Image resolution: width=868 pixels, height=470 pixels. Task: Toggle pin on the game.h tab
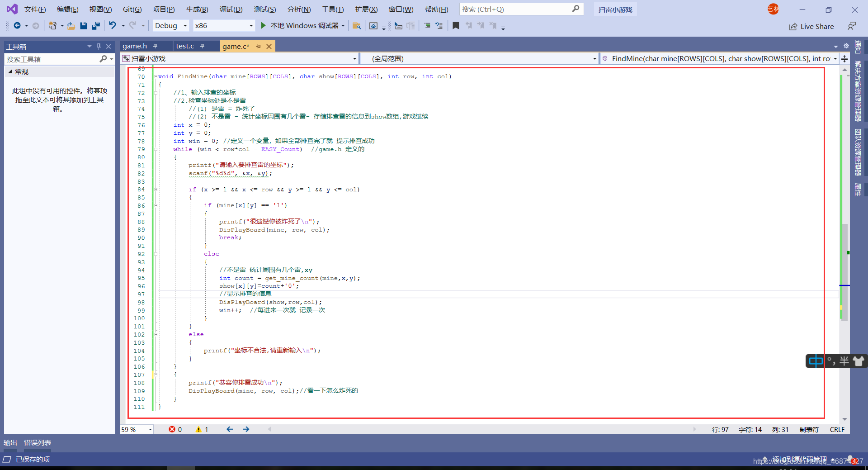tap(155, 46)
